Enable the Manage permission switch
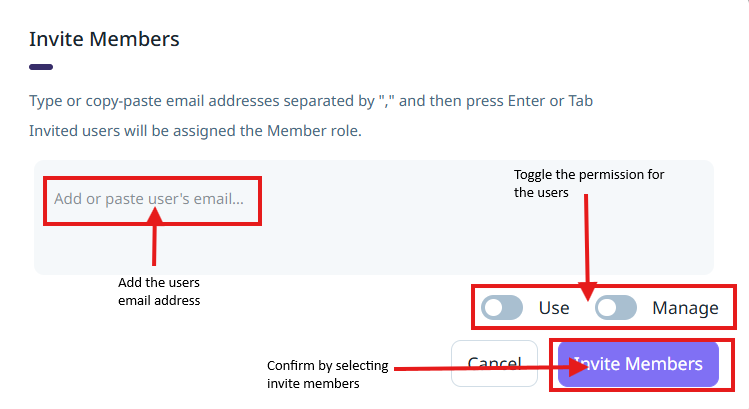Viewport: 749px width, 409px height. coord(615,308)
